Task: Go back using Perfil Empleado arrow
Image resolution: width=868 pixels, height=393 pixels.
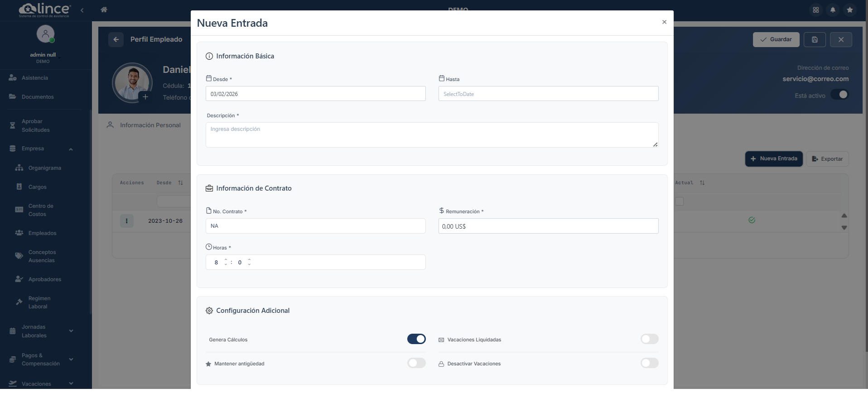Action: tap(116, 39)
